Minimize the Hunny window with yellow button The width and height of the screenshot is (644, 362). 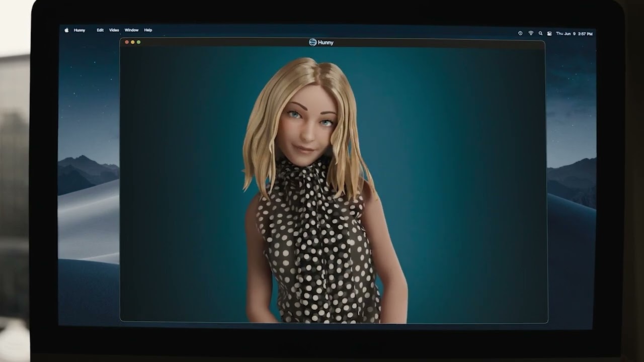tap(133, 42)
